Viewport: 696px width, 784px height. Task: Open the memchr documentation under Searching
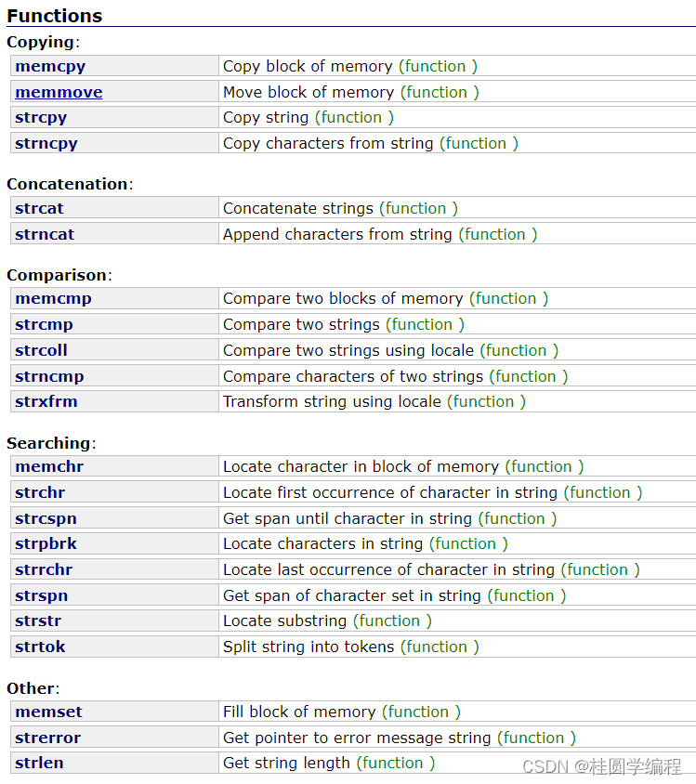(48, 466)
